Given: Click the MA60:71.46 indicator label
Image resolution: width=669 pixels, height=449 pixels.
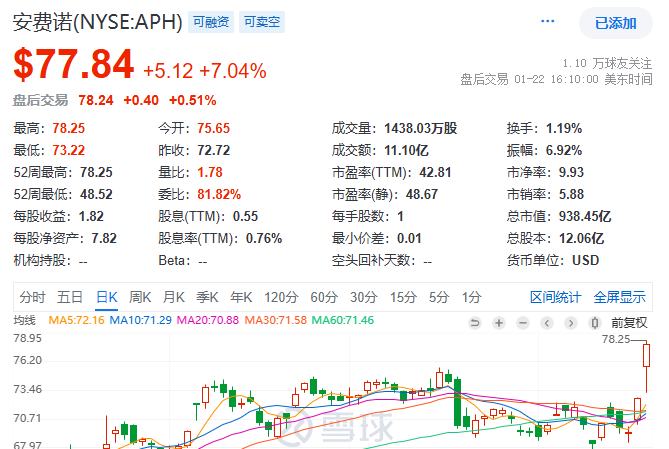Looking at the screenshot, I should coord(343,320).
